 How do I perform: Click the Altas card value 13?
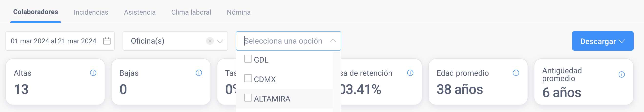[21, 89]
